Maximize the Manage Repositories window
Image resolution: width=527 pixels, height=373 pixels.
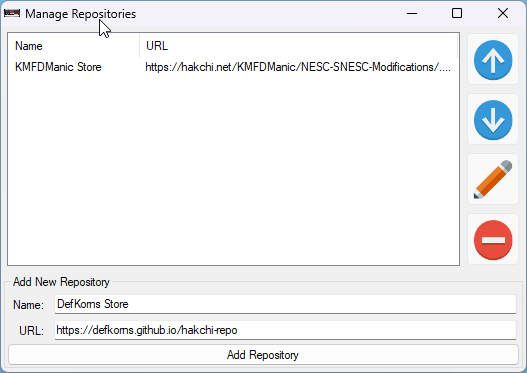coord(457,13)
